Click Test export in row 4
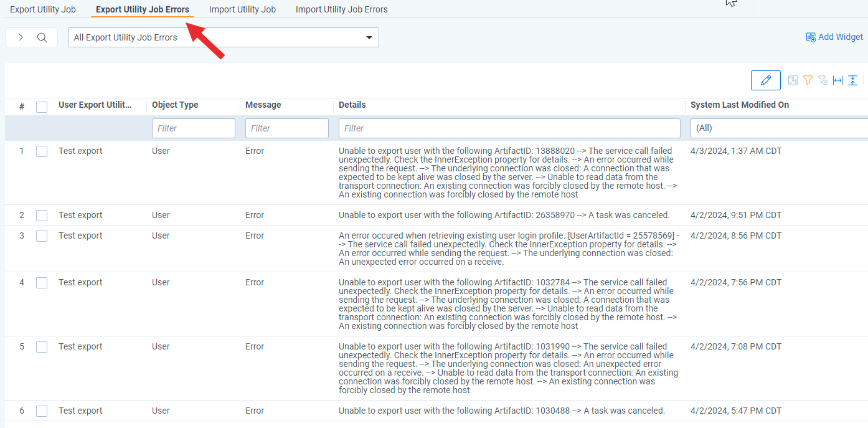 tap(80, 282)
